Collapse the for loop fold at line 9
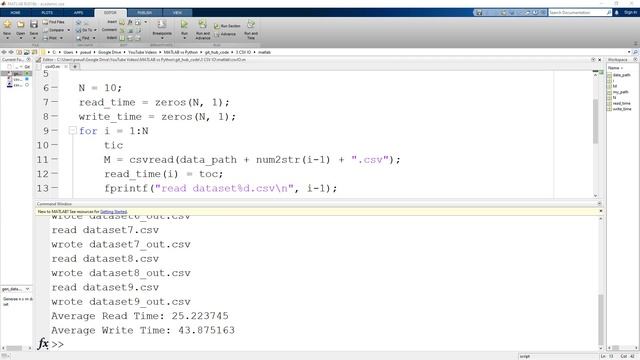Viewport: 640px width, 360px height. coord(73,131)
